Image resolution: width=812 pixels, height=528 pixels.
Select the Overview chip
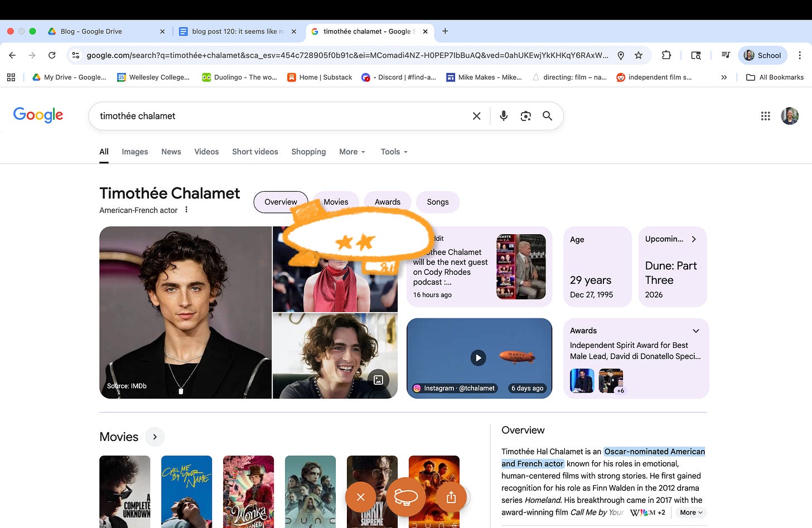point(281,202)
